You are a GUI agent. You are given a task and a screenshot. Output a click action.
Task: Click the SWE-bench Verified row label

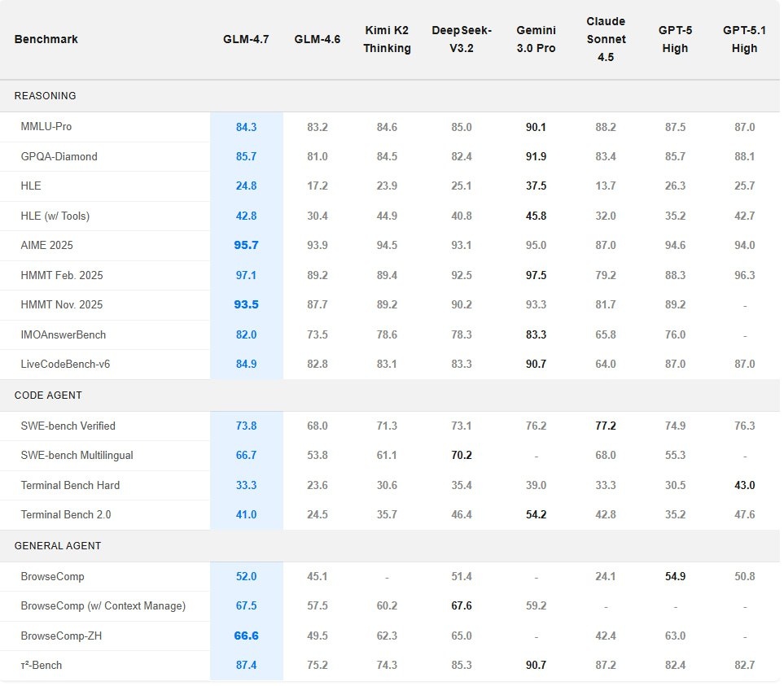tap(68, 426)
